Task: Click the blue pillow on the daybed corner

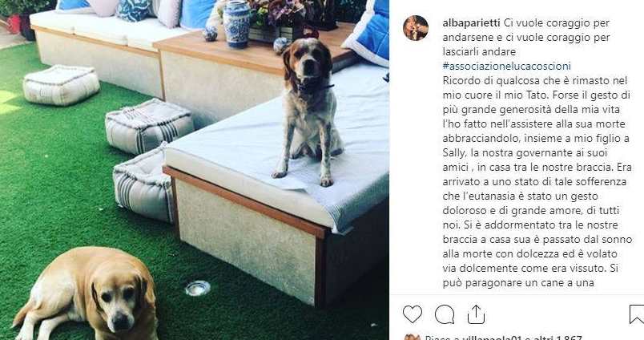Action: point(368,32)
